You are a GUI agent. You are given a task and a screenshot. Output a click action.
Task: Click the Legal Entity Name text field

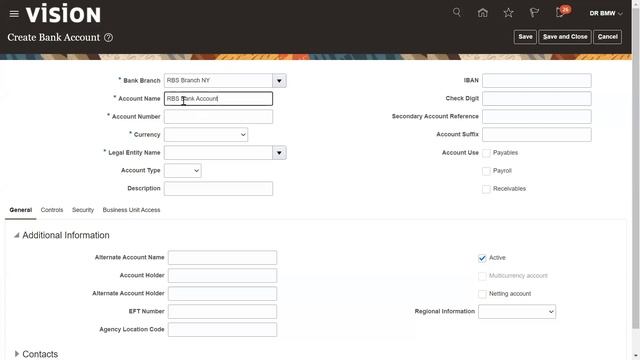point(218,153)
